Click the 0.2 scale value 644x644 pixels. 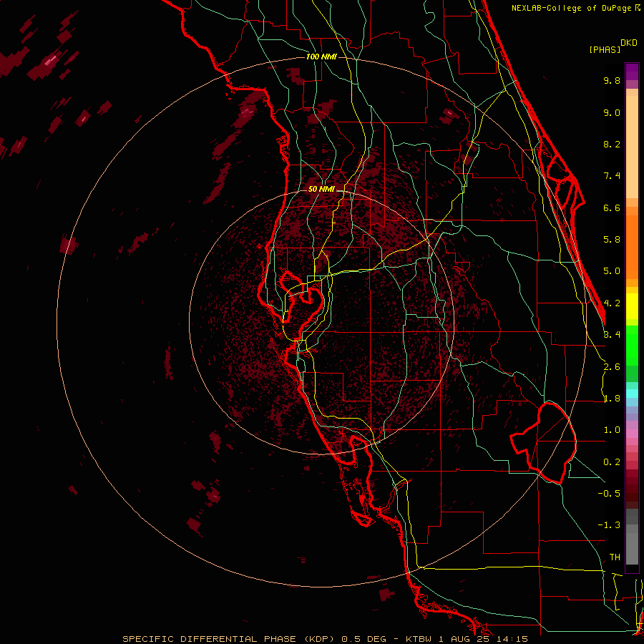pos(612,462)
